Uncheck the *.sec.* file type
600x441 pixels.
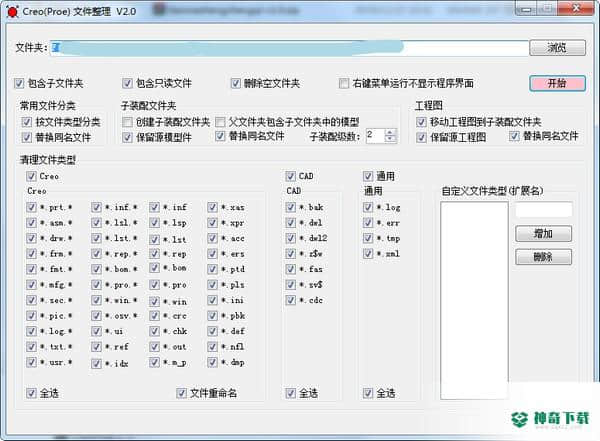[31, 300]
